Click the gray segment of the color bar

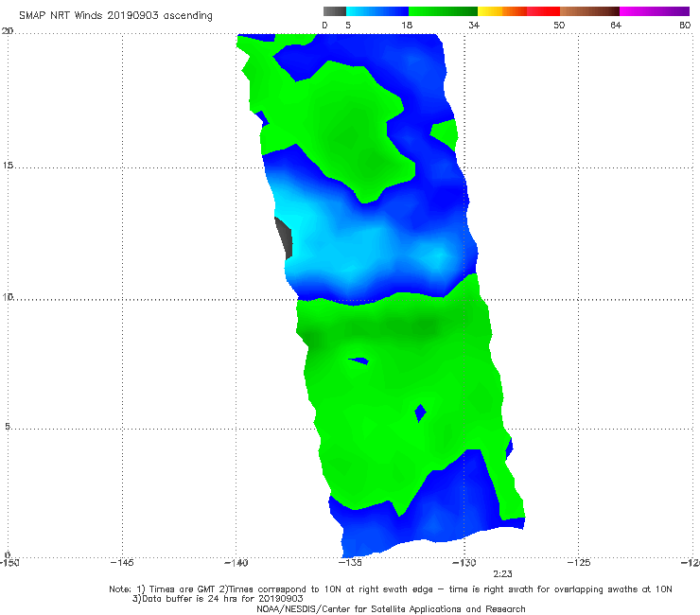tap(335, 11)
